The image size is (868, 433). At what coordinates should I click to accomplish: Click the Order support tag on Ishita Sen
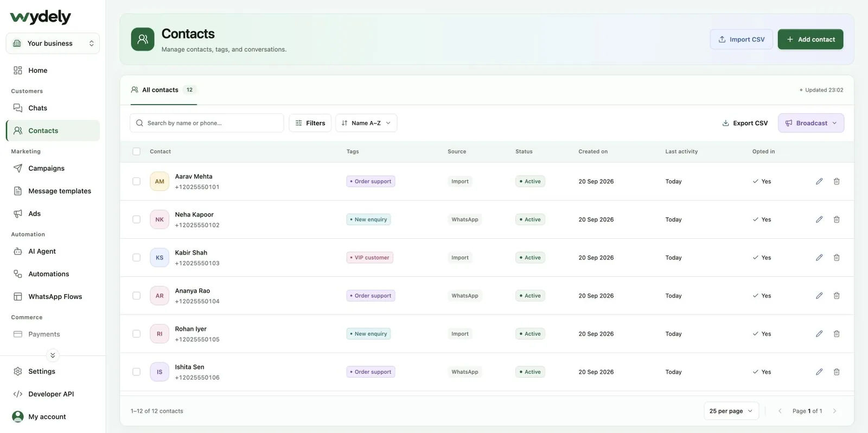pos(371,372)
